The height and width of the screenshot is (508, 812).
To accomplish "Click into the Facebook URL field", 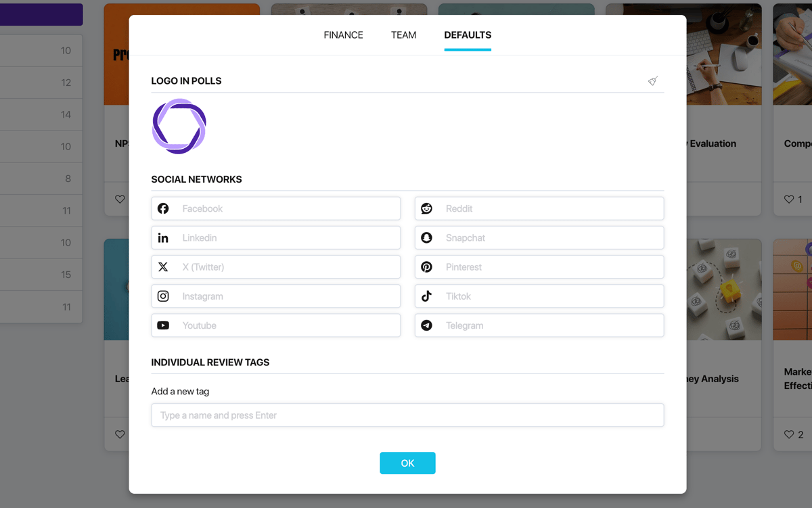I will [276, 208].
